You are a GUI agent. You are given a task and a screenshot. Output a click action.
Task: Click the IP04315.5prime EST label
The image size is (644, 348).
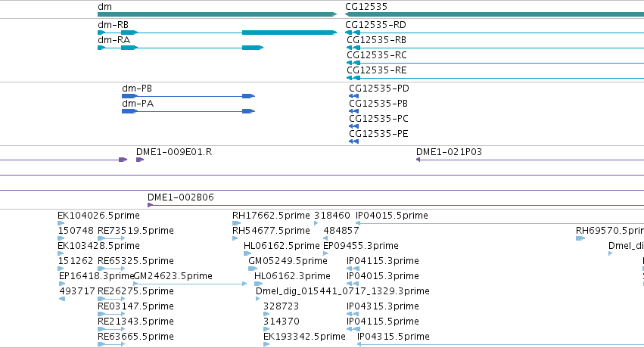(393, 337)
